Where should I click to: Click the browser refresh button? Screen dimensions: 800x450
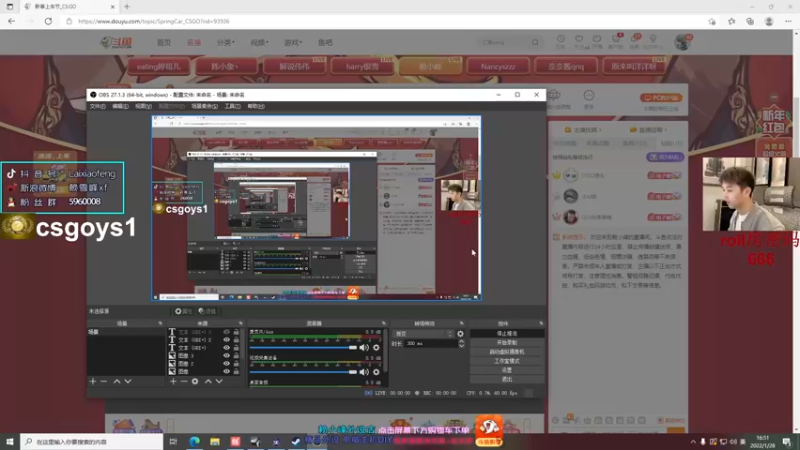coord(48,21)
